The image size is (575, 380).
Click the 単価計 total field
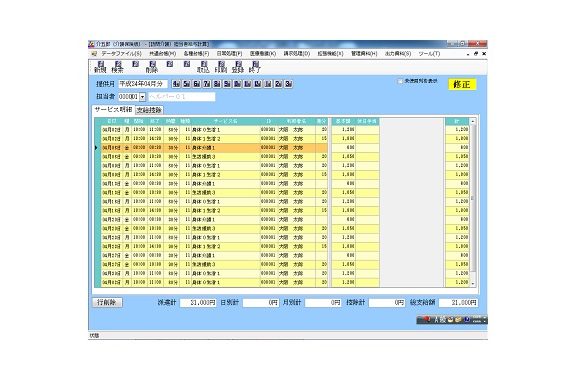tap(198, 303)
